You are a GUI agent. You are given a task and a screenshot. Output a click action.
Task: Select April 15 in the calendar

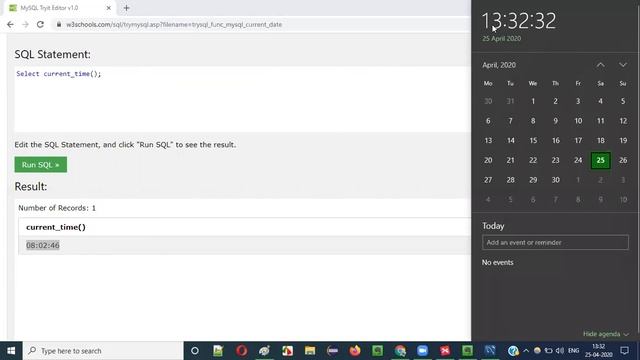(533, 140)
